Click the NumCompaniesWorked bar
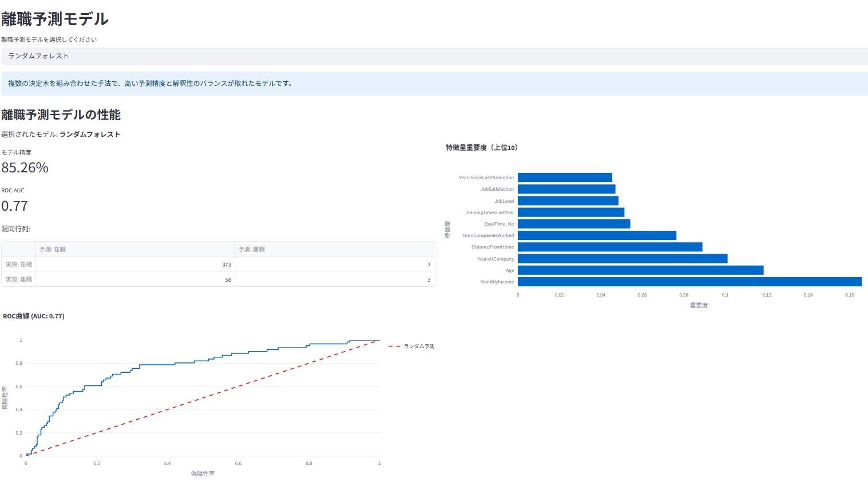Image resolution: width=868 pixels, height=481 pixels. [597, 235]
